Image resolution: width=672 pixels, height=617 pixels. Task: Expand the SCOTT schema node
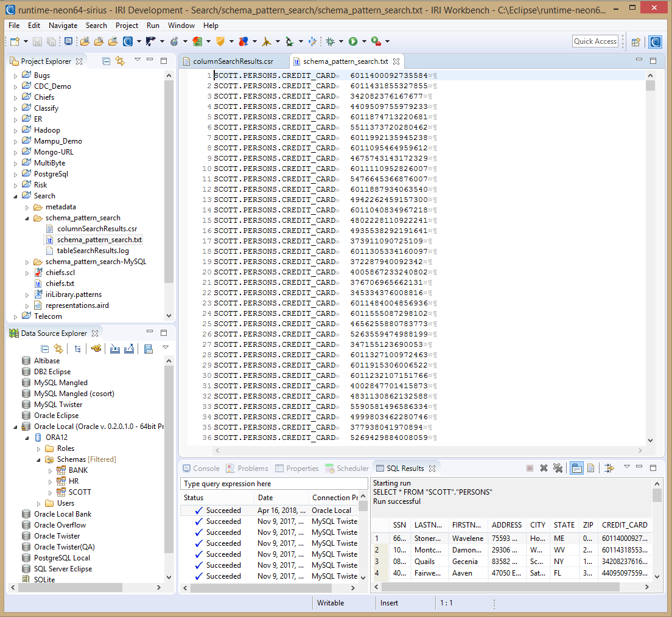click(50, 493)
